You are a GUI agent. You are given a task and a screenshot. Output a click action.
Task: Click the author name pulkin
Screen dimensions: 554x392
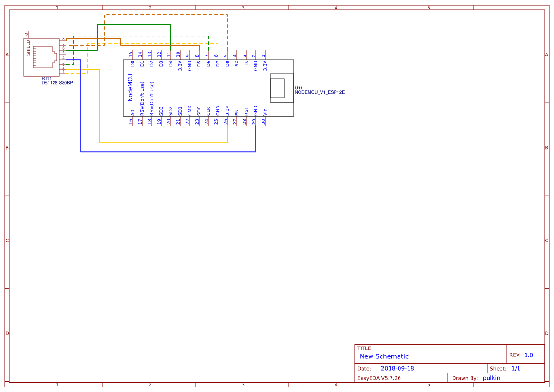[x=491, y=378]
